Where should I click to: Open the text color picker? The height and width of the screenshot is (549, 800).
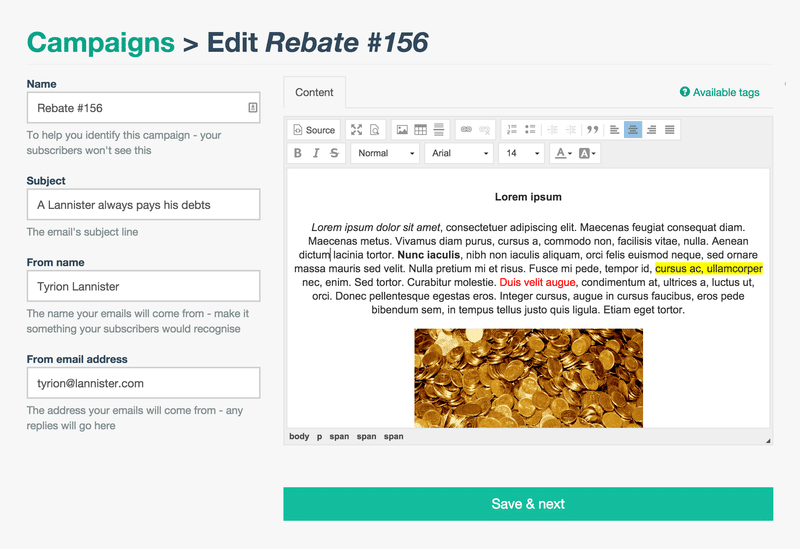pyautogui.click(x=563, y=153)
